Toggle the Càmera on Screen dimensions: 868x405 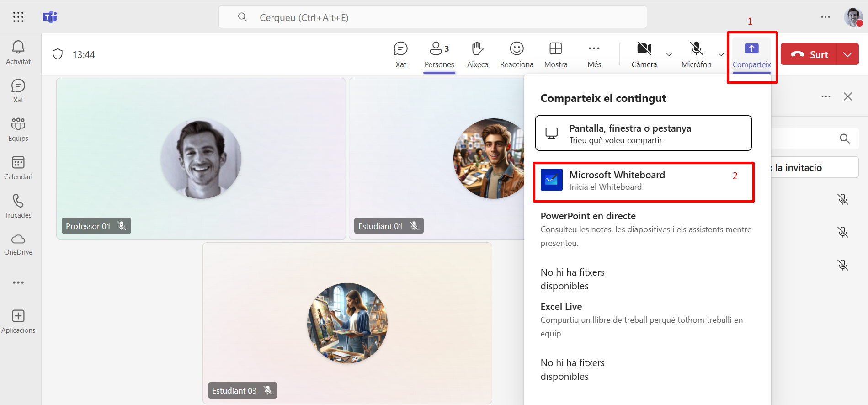pyautogui.click(x=644, y=54)
